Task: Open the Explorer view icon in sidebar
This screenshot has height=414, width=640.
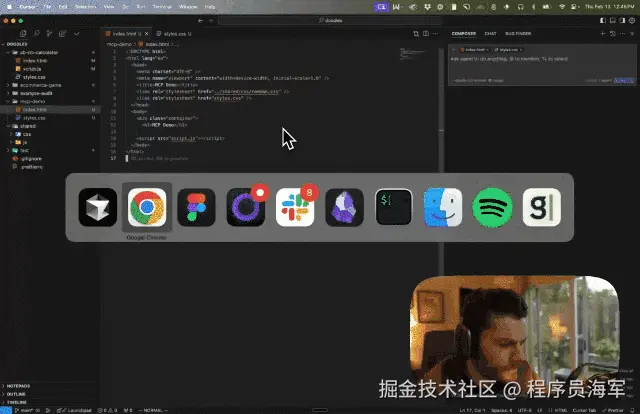Action: [23, 33]
